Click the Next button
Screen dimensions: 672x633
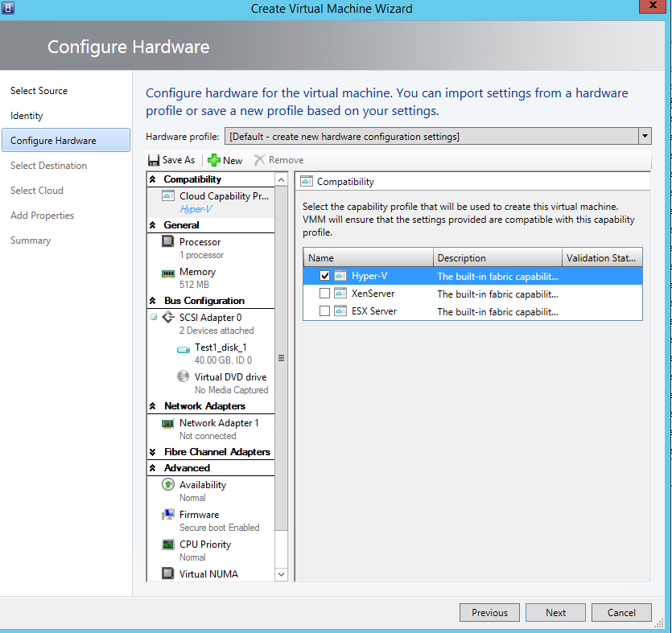pyautogui.click(x=555, y=612)
